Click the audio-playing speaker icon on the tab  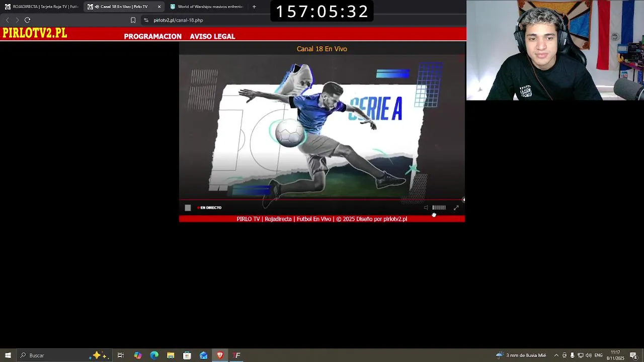[97, 7]
